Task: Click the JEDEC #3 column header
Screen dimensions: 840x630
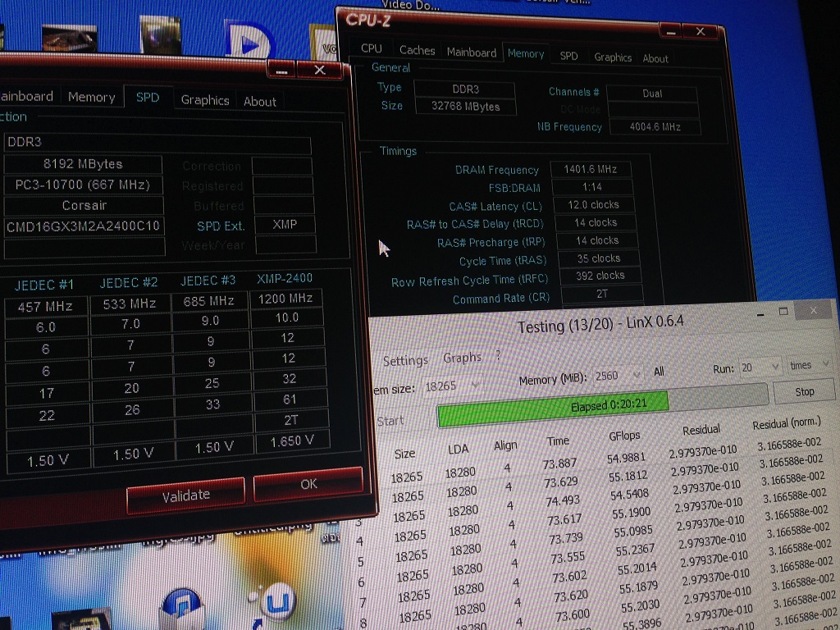Action: pyautogui.click(x=208, y=281)
